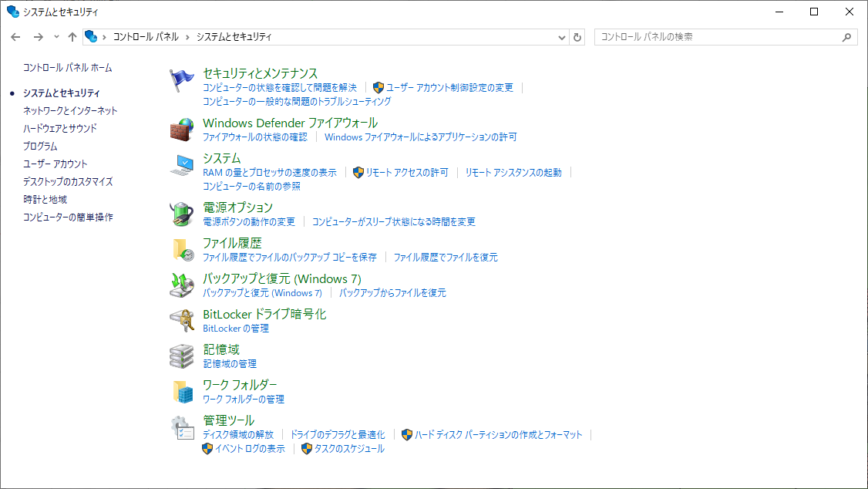This screenshot has height=489, width=868.
Task: Expand the address bar history dropdown
Action: click(x=561, y=37)
